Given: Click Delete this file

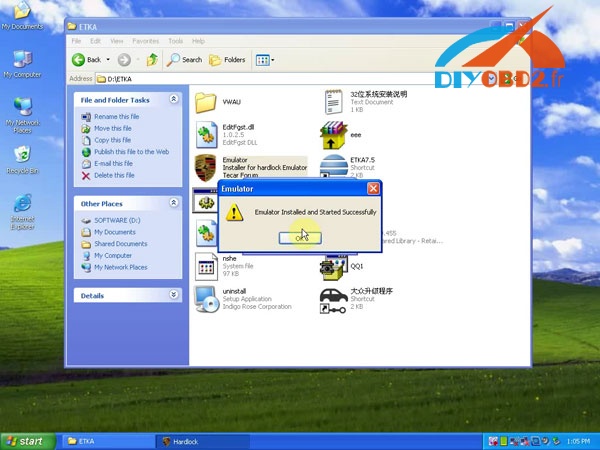Looking at the screenshot, I should pos(114,175).
